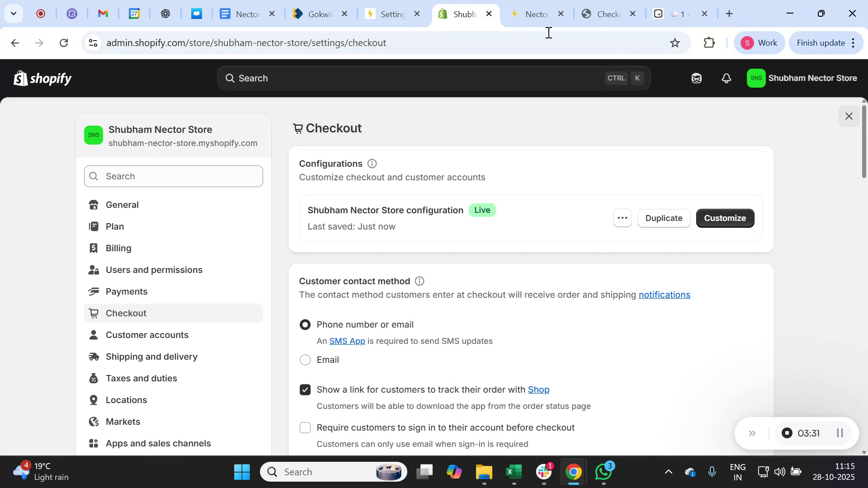868x488 pixels.
Task: Open Customer accounts settings section
Action: (x=147, y=335)
